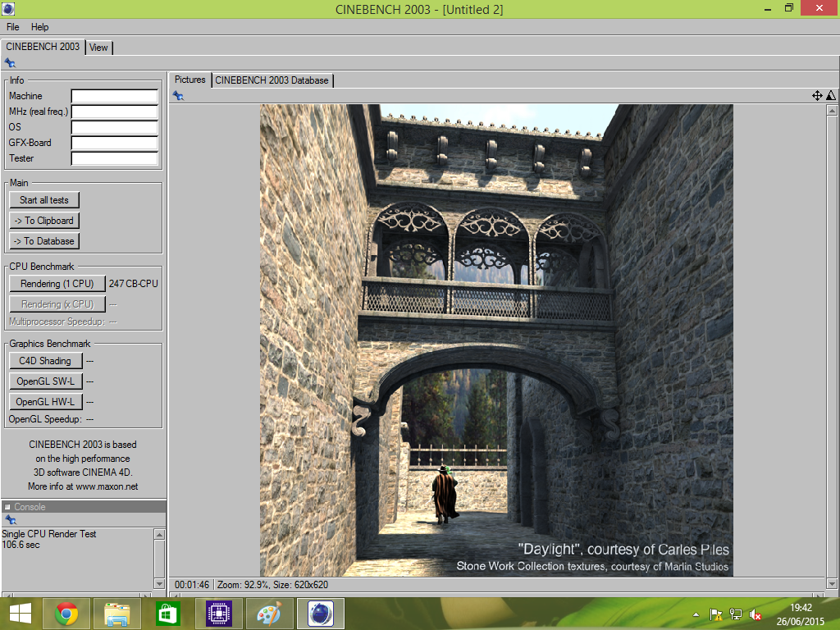Open Windows Store from the taskbar

[x=167, y=614]
